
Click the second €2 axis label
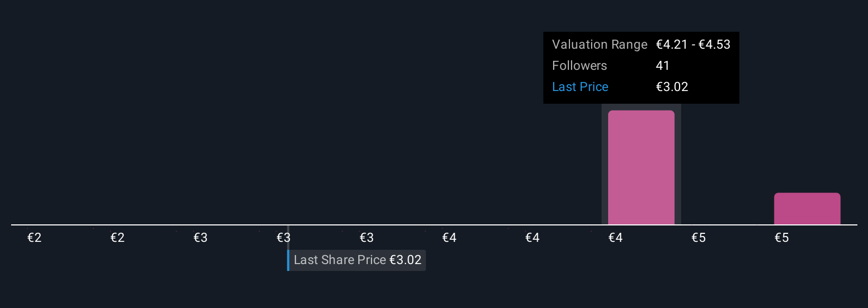click(117, 238)
